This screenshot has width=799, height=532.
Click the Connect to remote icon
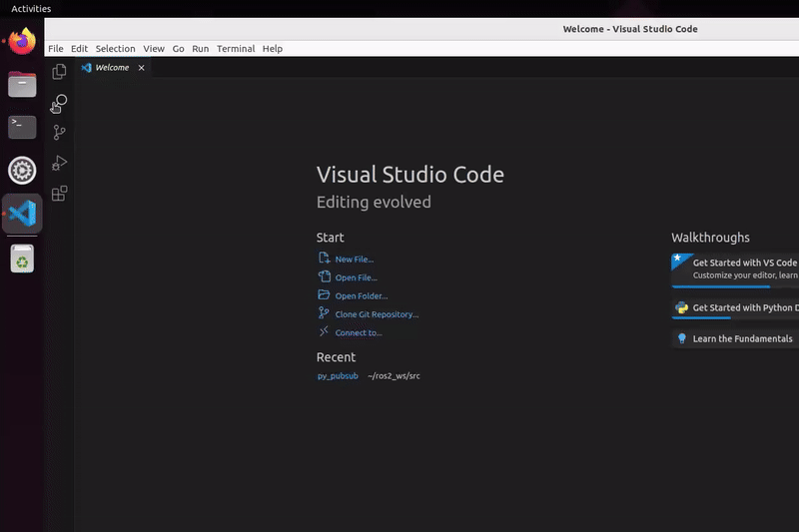(x=324, y=331)
